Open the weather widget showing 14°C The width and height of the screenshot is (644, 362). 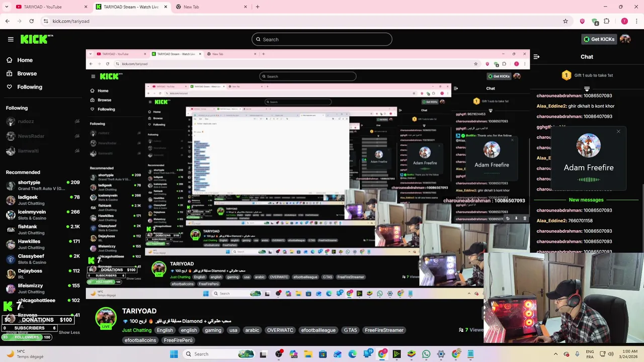pos(24,354)
